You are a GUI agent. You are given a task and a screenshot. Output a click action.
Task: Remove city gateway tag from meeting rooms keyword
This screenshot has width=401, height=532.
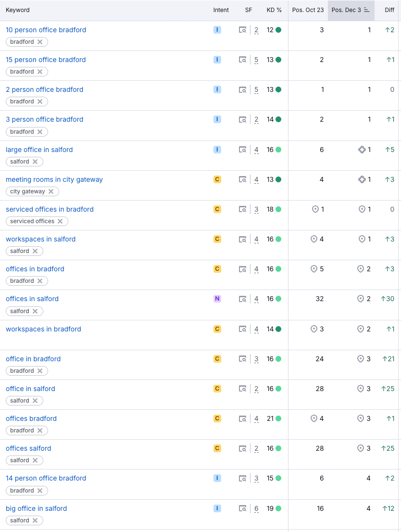pos(51,191)
